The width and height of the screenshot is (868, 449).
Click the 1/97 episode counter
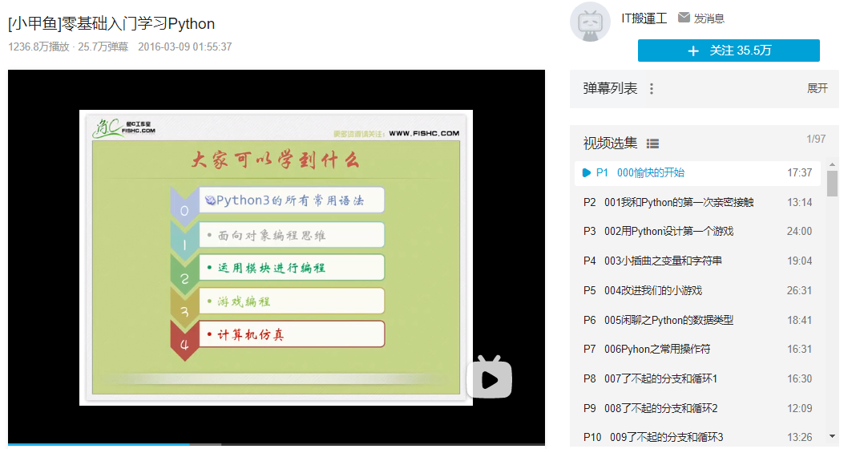pyautogui.click(x=816, y=139)
